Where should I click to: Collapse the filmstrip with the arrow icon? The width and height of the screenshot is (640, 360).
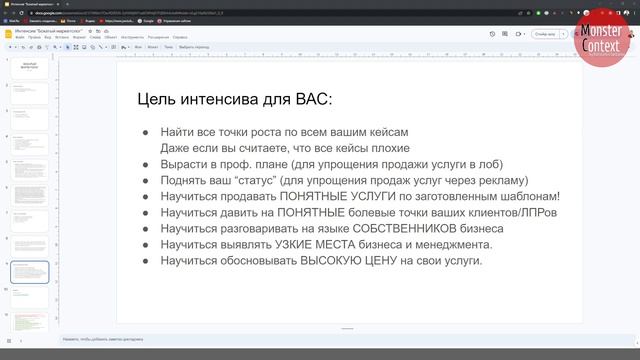[21, 340]
